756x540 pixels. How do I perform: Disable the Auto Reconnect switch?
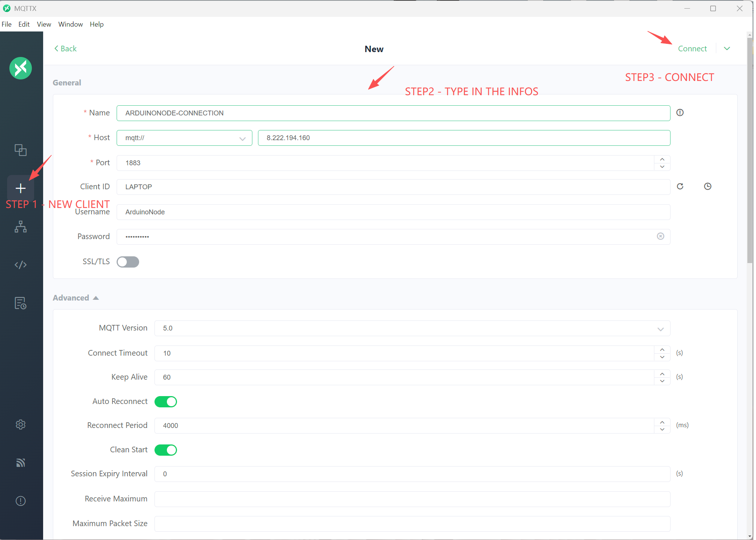click(166, 402)
